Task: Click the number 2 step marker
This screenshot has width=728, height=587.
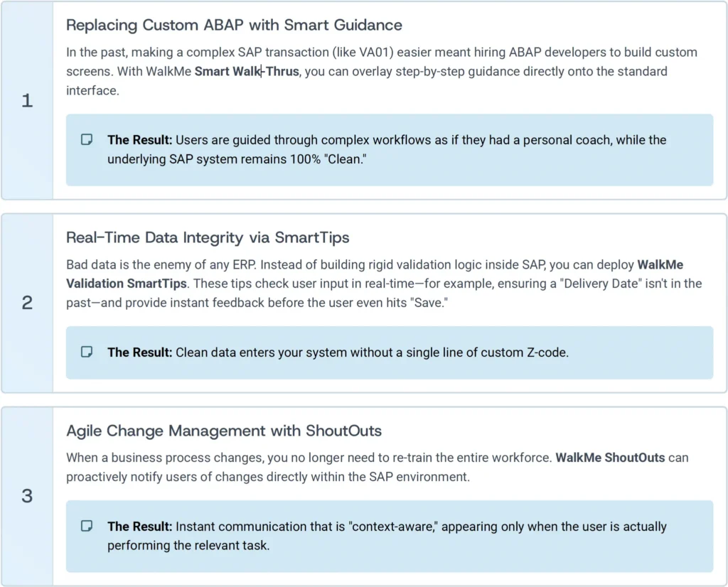Action: (x=28, y=303)
